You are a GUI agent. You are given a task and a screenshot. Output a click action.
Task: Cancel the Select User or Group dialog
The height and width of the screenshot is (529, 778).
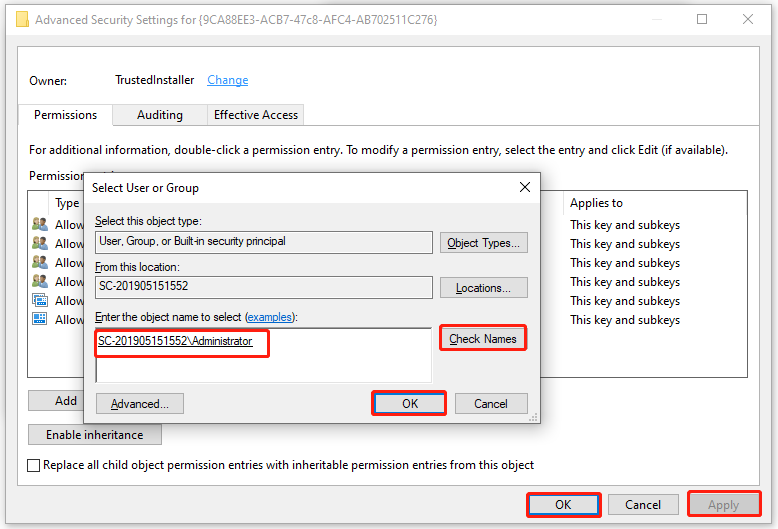pyautogui.click(x=491, y=404)
